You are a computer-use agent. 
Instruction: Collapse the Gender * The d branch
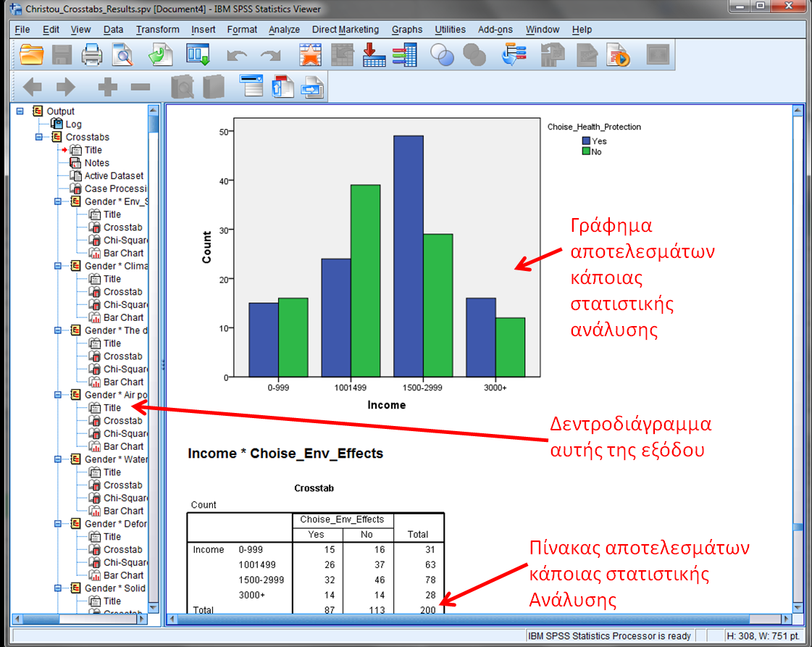[x=58, y=330]
